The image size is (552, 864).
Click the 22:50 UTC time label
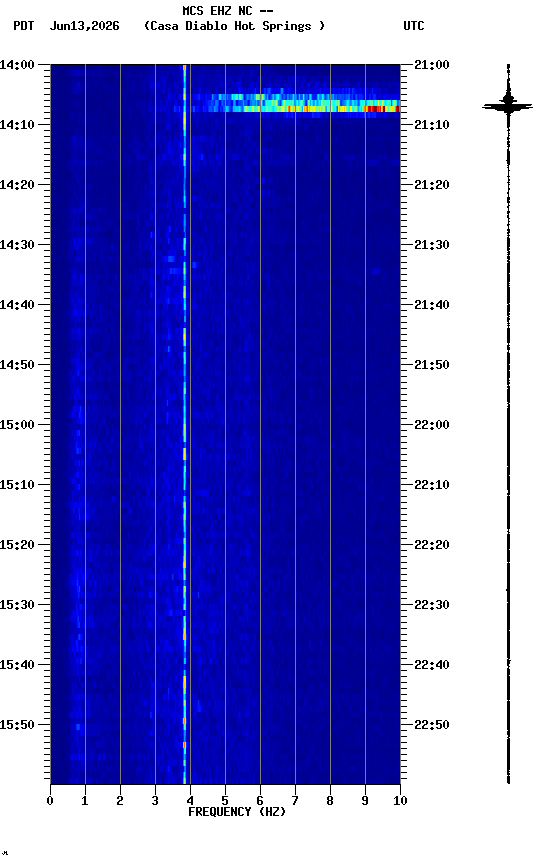[x=432, y=725]
